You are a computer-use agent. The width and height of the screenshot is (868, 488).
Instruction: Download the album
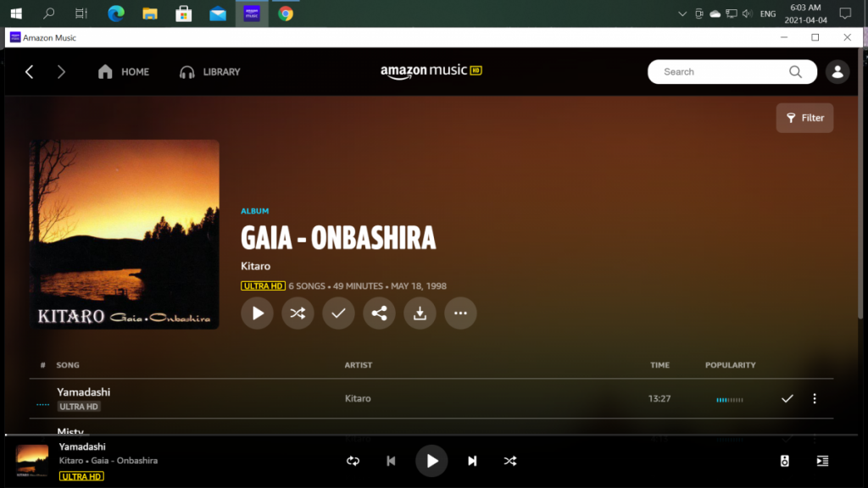point(420,313)
